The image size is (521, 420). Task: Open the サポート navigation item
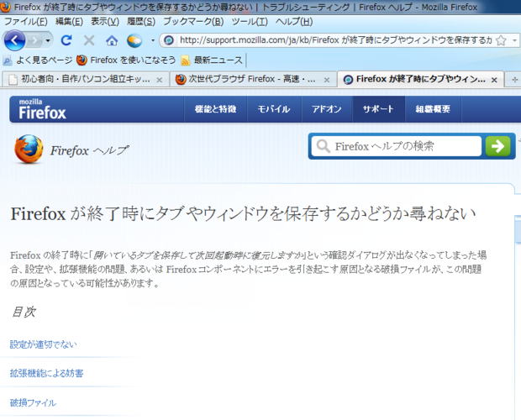[x=378, y=109]
